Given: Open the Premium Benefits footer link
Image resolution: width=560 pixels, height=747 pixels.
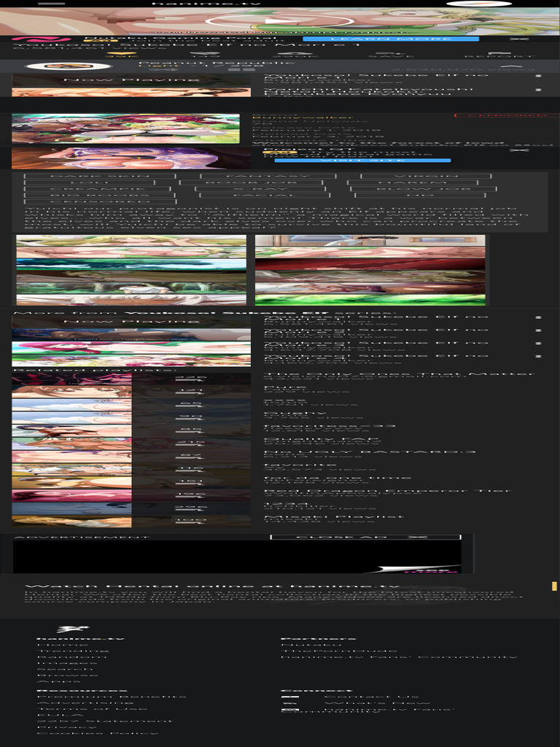Looking at the screenshot, I should click(x=112, y=697).
